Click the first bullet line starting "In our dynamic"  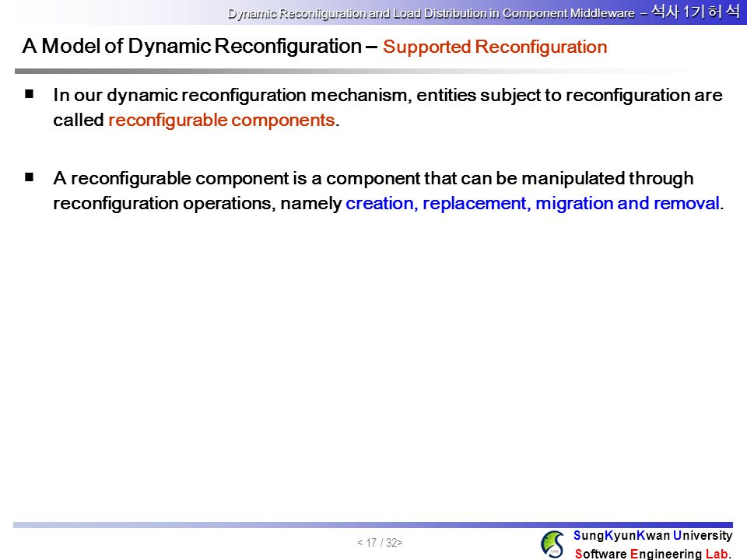tap(388, 95)
